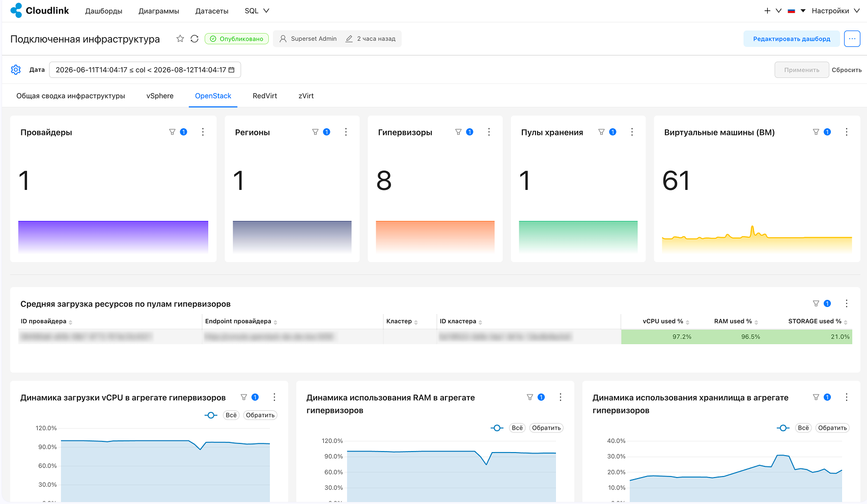Click filter icon on vCPU dynamics chart
This screenshot has width=867, height=504.
click(x=244, y=397)
